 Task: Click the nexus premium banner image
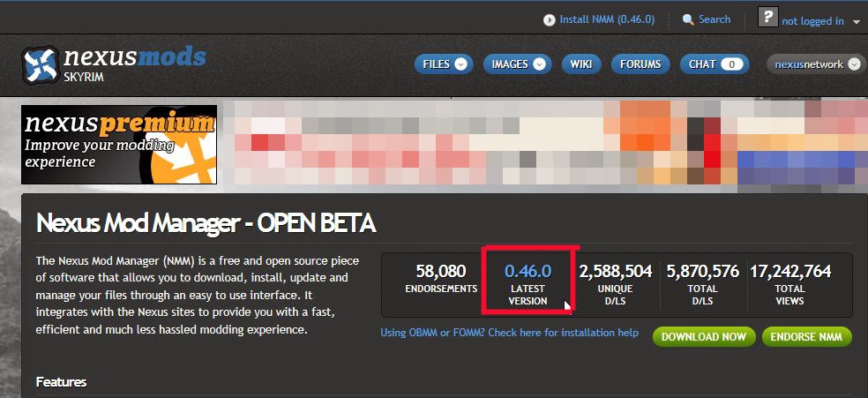[x=119, y=145]
